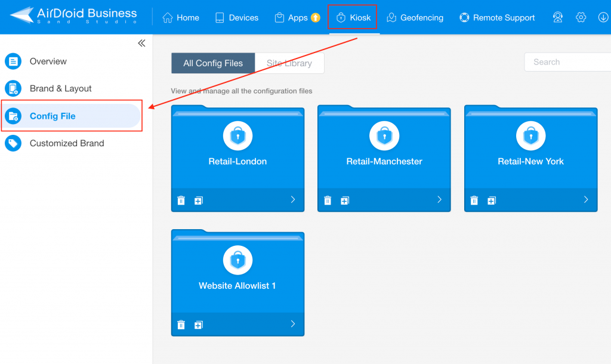Click the user account icon in header
Screen dimensions: 611x364
click(x=558, y=17)
